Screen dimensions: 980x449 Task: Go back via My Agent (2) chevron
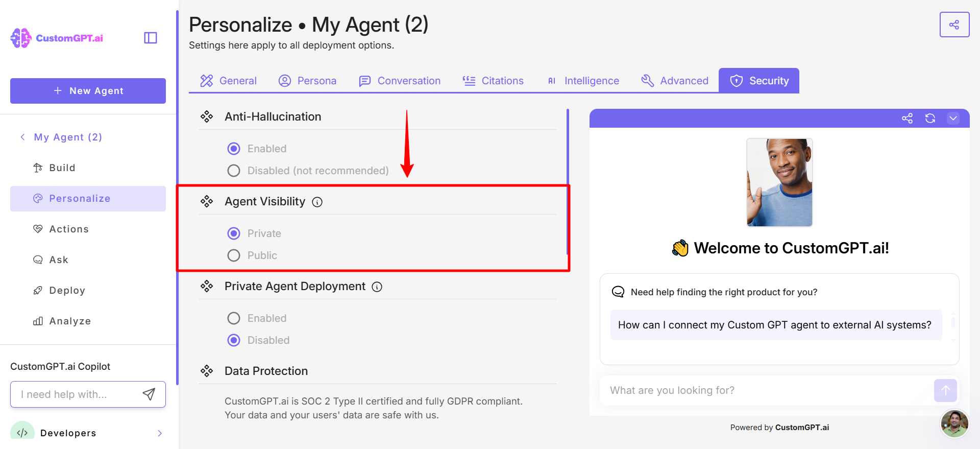22,137
